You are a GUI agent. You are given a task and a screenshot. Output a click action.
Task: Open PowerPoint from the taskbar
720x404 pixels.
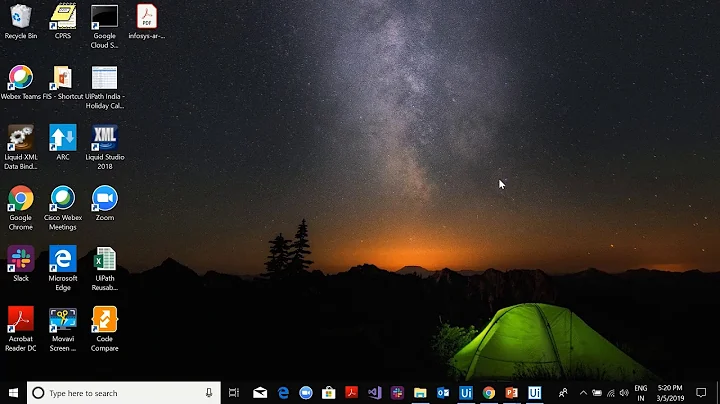pyautogui.click(x=512, y=393)
